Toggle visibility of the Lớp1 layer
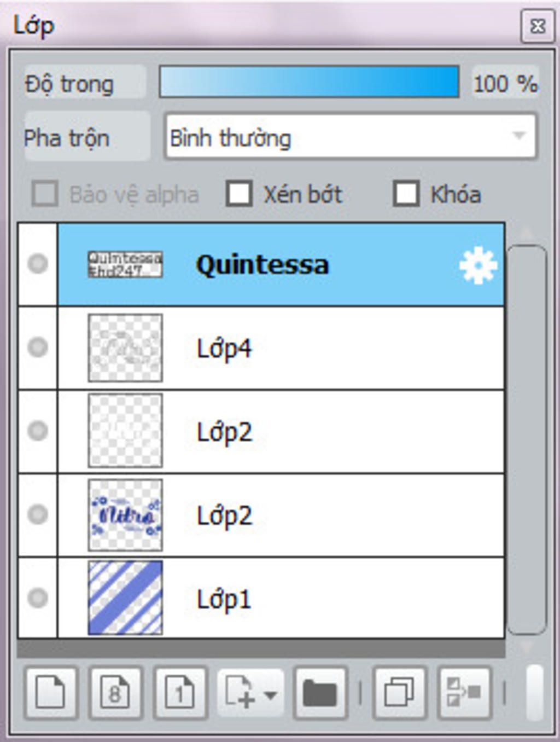Image resolution: width=560 pixels, height=742 pixels. [x=38, y=598]
